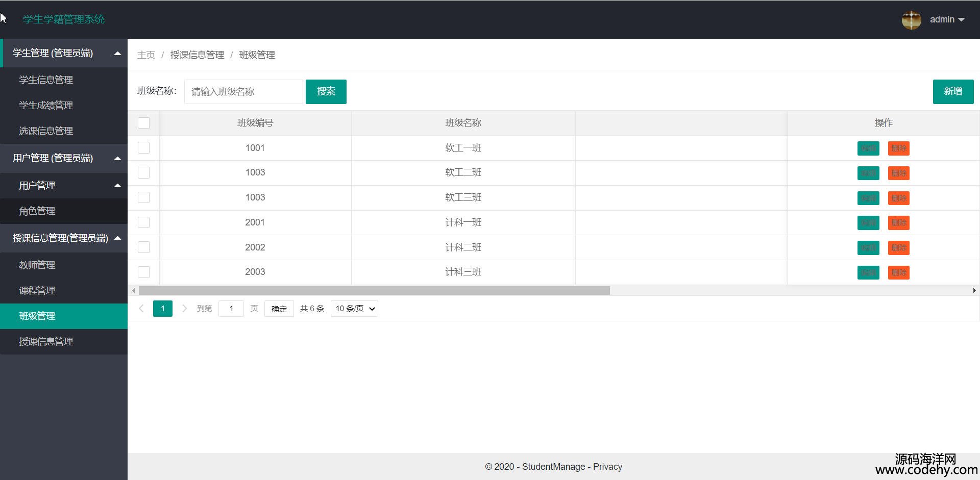Image resolution: width=980 pixels, height=480 pixels.
Task: Click the 学生学籍管理系统 site title
Action: [64, 19]
